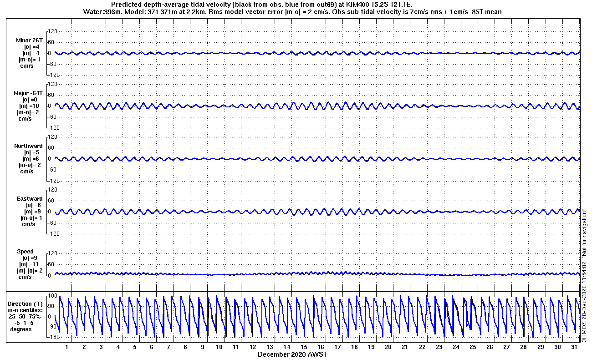
Task: Click the 'Predicted depth-average tidal velocity' title line
Action: pyautogui.click(x=262, y=5)
